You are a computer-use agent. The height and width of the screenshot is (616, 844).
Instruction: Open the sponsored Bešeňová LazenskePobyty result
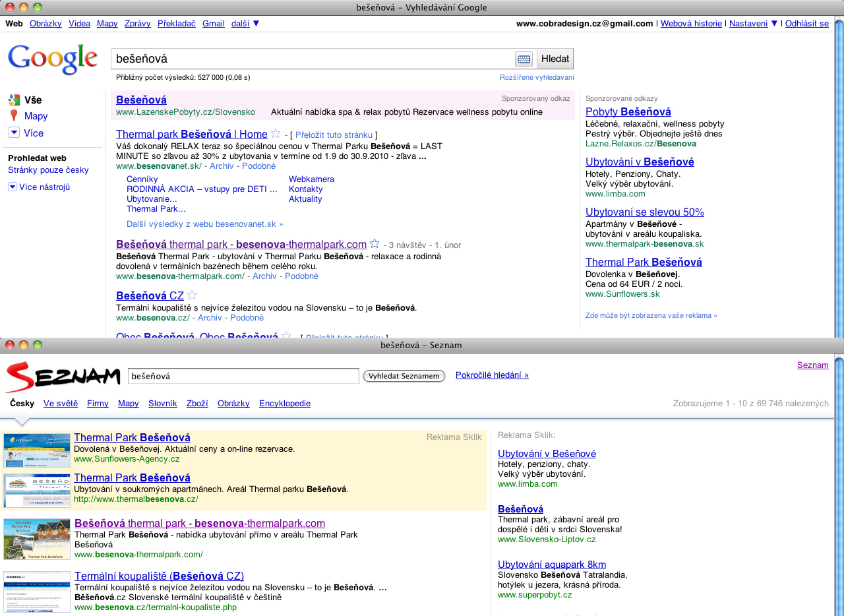141,100
